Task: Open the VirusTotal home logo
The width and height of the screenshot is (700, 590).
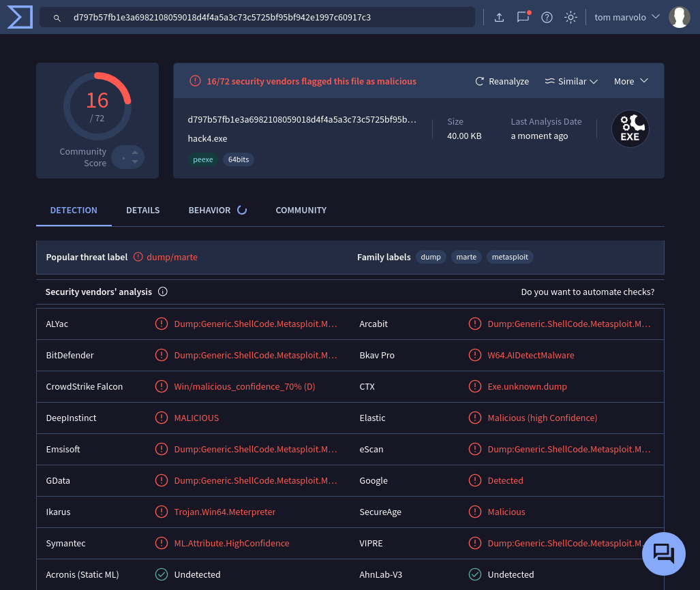Action: point(20,17)
